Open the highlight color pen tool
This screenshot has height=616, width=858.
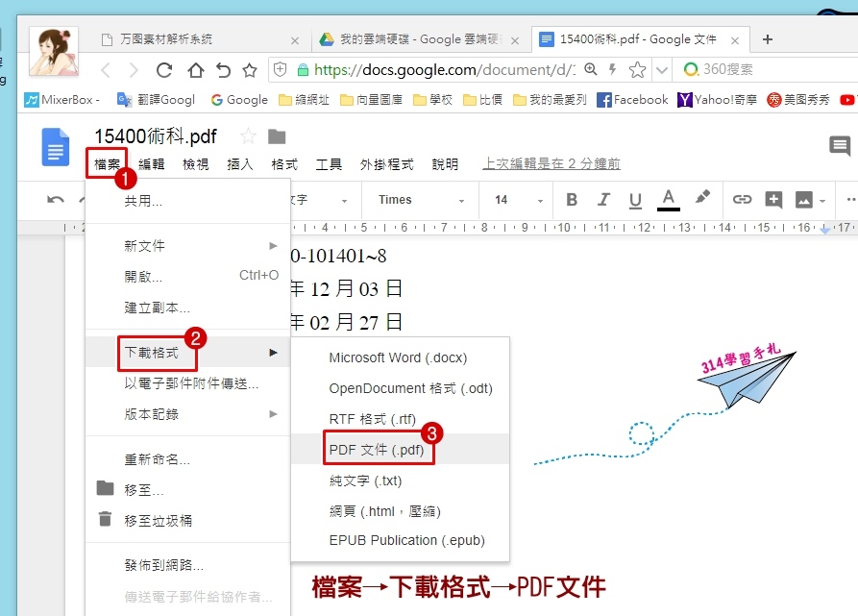tap(702, 197)
